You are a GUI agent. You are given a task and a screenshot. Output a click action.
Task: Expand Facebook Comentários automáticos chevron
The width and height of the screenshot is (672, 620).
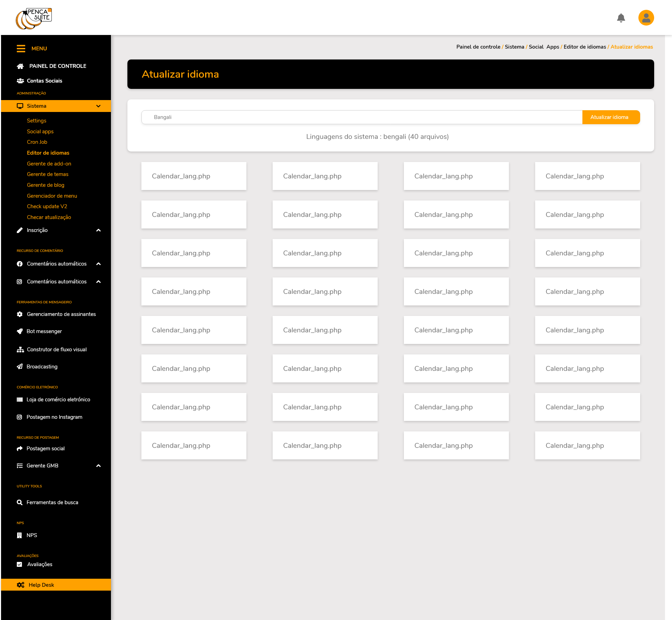point(98,264)
